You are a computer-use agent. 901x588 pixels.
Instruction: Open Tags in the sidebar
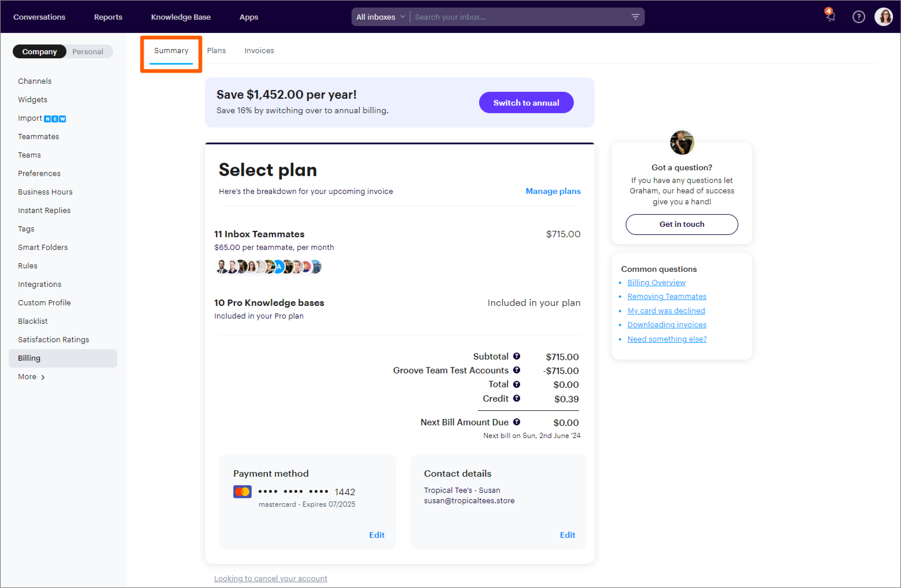[26, 229]
